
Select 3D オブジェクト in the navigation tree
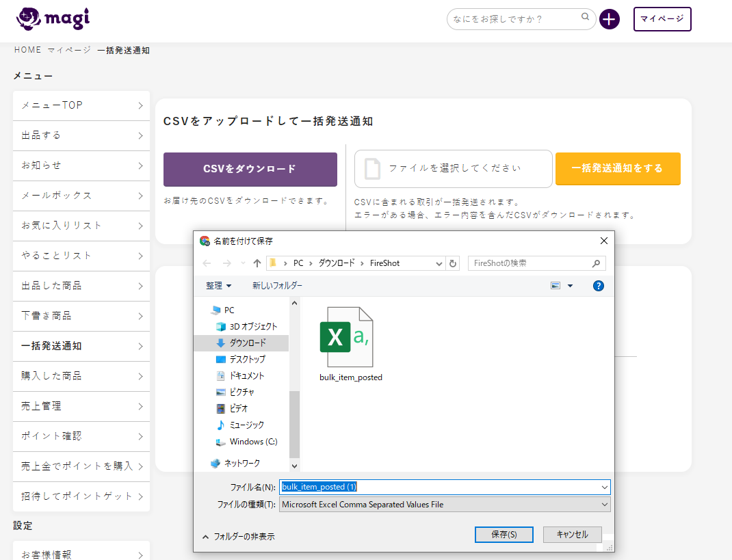[x=252, y=326]
